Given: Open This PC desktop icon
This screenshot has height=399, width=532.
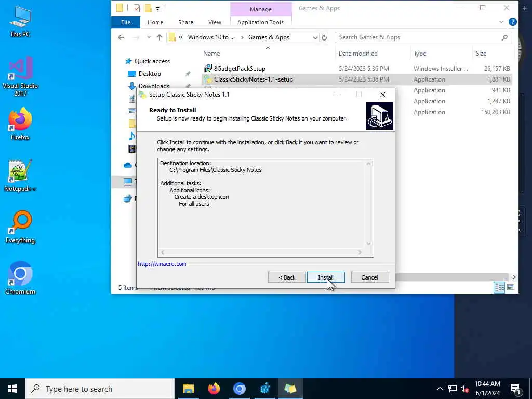Looking at the screenshot, I should tap(20, 21).
